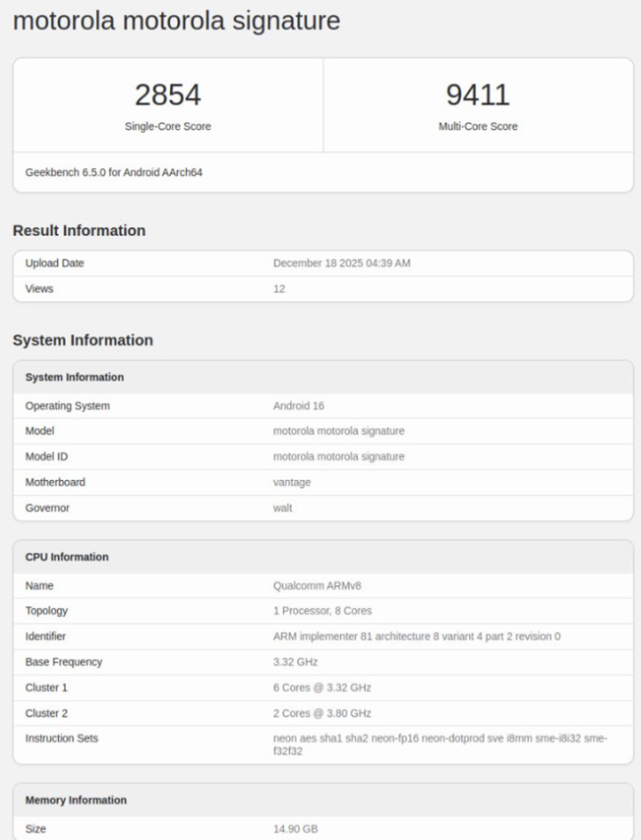Viewport: 641px width, 840px height.
Task: Click the Upload Date value December 18 2025
Action: (341, 264)
